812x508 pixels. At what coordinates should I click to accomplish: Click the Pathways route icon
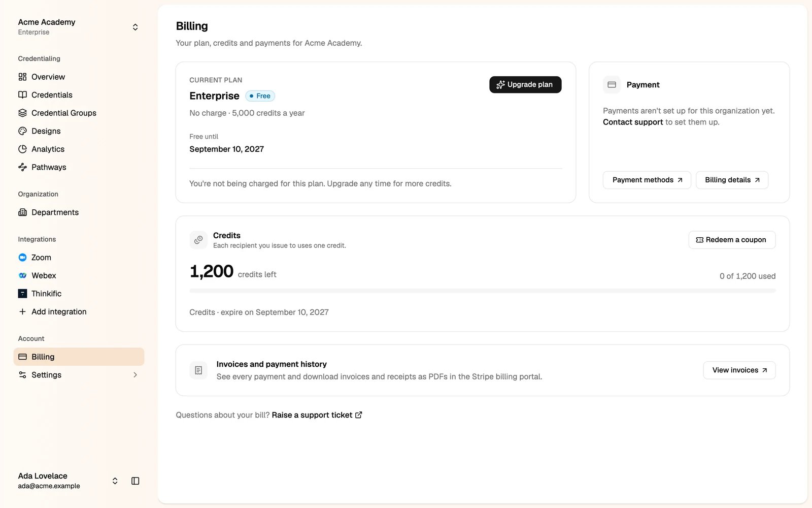pyautogui.click(x=22, y=167)
